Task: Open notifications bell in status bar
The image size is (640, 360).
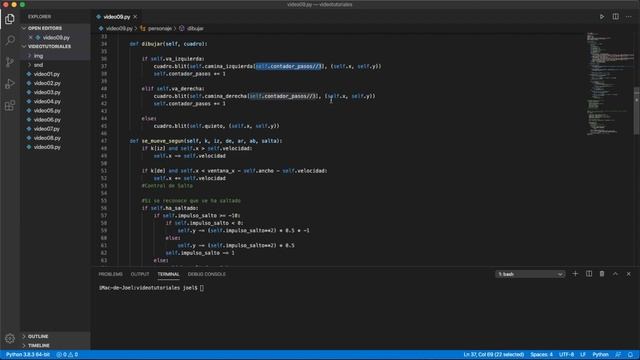Action: point(631,355)
